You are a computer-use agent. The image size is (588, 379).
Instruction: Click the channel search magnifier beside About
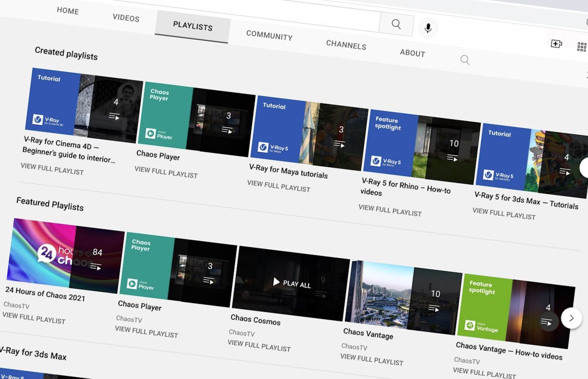click(465, 60)
